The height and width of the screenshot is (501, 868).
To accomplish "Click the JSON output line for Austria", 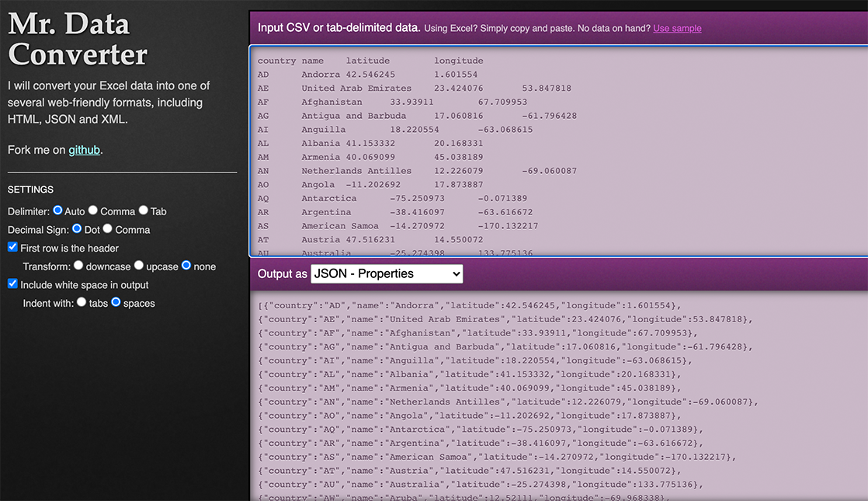I will [470, 471].
